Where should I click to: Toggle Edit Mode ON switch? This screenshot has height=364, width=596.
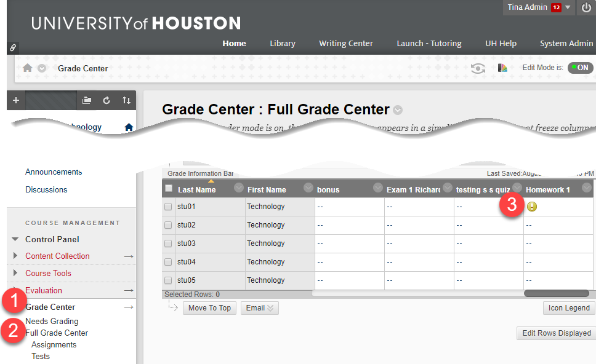[x=581, y=68]
